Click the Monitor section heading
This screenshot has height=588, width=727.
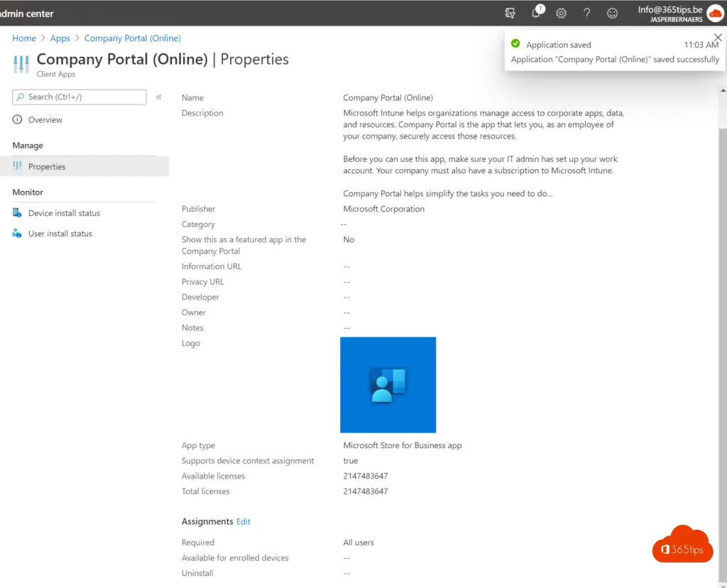28,192
